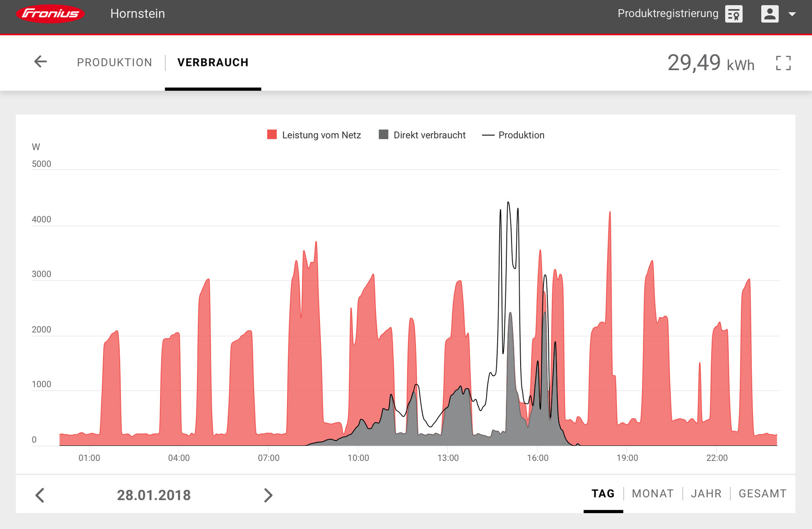This screenshot has height=529, width=812.
Task: Enter fullscreen chart view
Action: pyautogui.click(x=783, y=63)
